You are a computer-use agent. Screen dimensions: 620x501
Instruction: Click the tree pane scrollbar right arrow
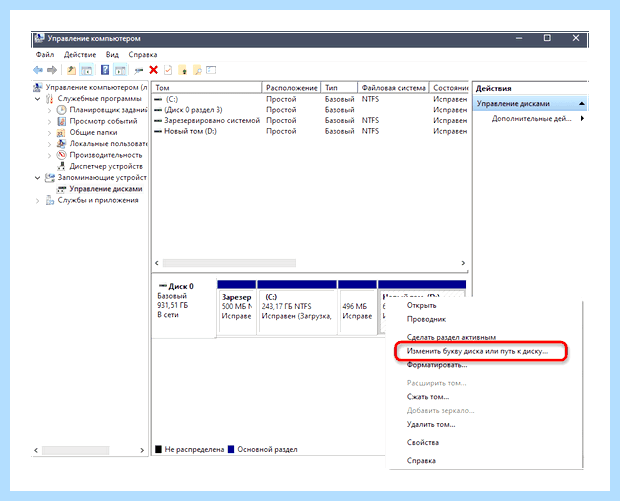[142, 450]
